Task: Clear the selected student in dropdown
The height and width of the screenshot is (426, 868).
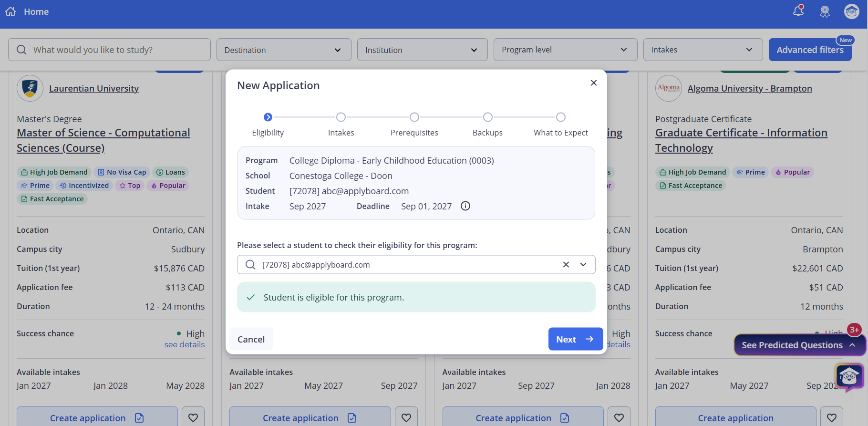Action: (x=566, y=265)
